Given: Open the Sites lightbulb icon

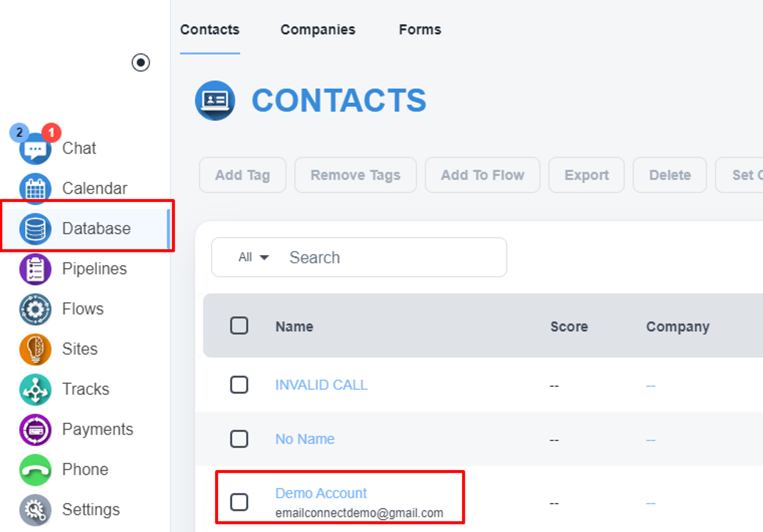Looking at the screenshot, I should 35,349.
